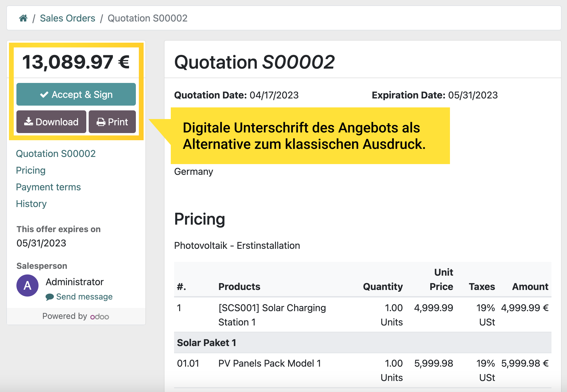Click amount 5,999.98 € in row 01.01
Viewport: 567px width, 392px height.
(525, 363)
